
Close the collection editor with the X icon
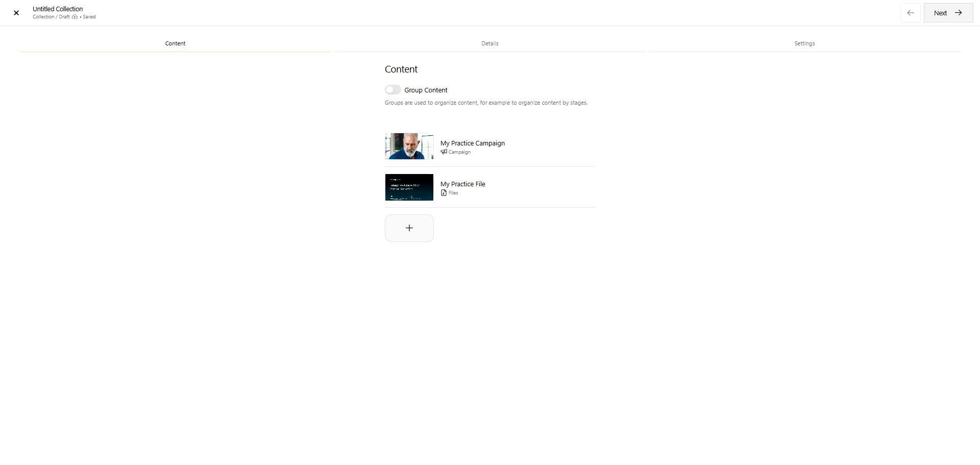pyautogui.click(x=16, y=13)
